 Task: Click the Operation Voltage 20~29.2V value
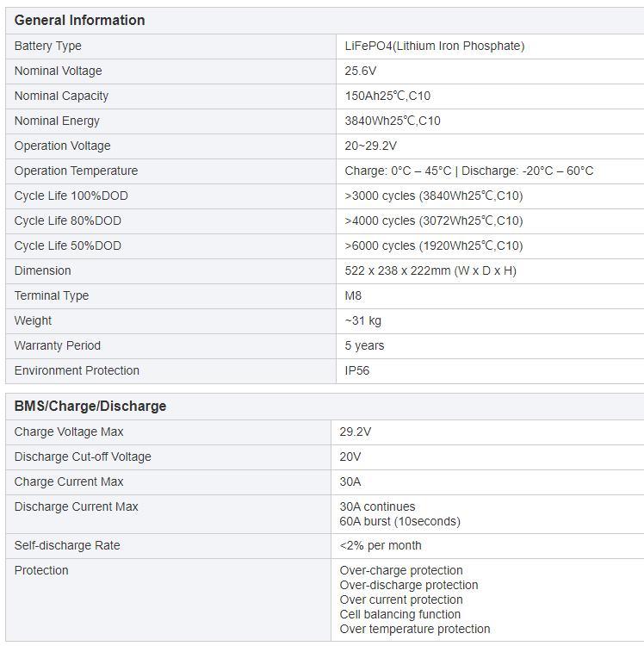pyautogui.click(x=370, y=146)
